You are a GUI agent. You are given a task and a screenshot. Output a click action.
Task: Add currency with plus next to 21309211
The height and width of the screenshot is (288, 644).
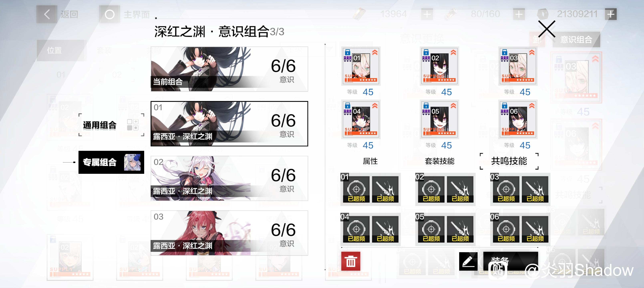click(x=611, y=14)
